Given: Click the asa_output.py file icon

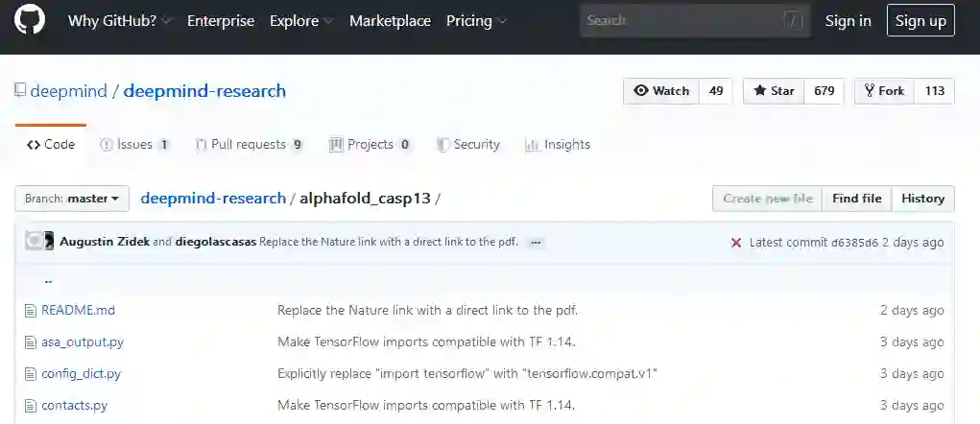Looking at the screenshot, I should (30, 342).
